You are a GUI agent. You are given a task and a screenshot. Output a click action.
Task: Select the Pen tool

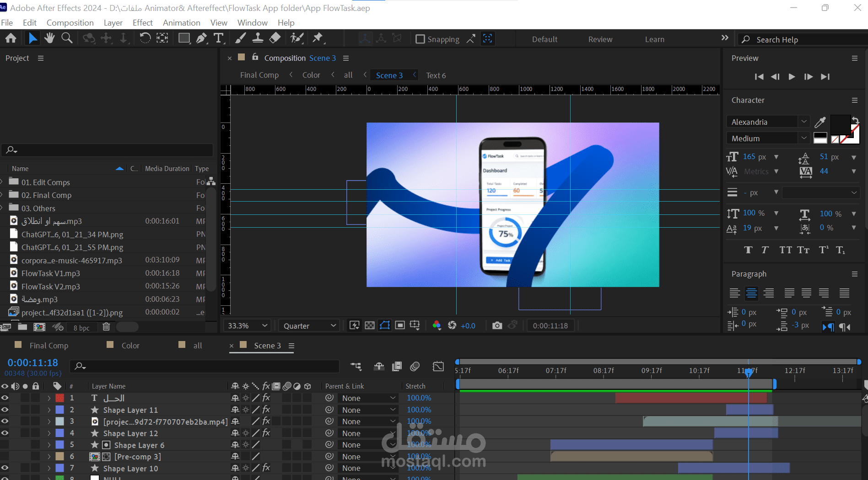coord(201,38)
